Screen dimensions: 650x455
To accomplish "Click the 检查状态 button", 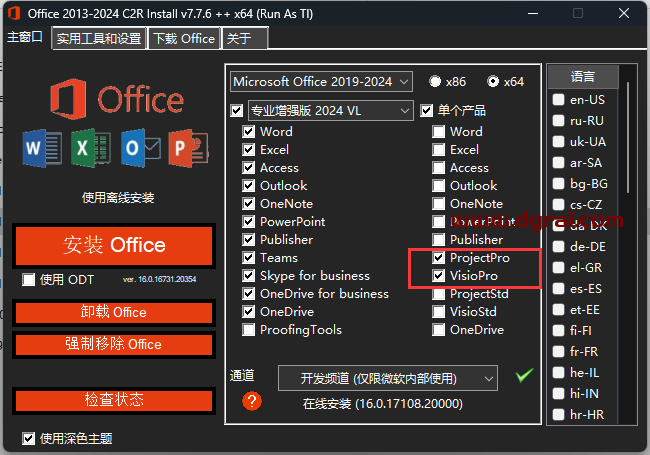I will (114, 400).
